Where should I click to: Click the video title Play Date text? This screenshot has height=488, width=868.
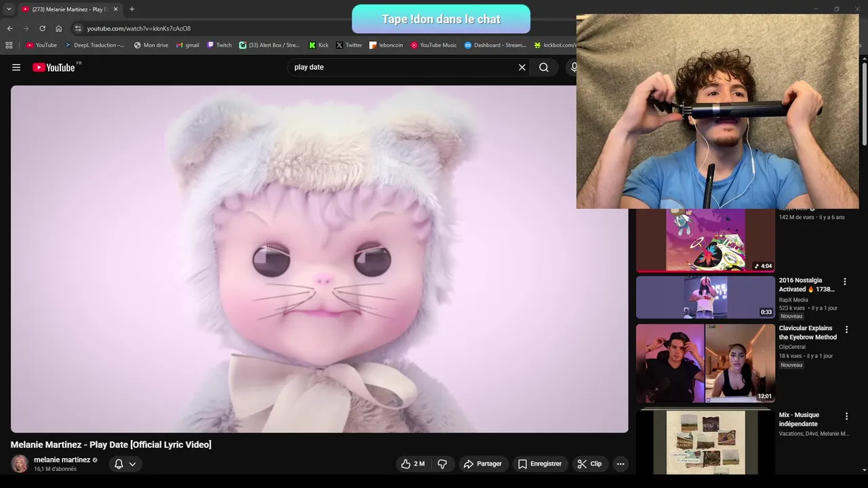click(111, 445)
